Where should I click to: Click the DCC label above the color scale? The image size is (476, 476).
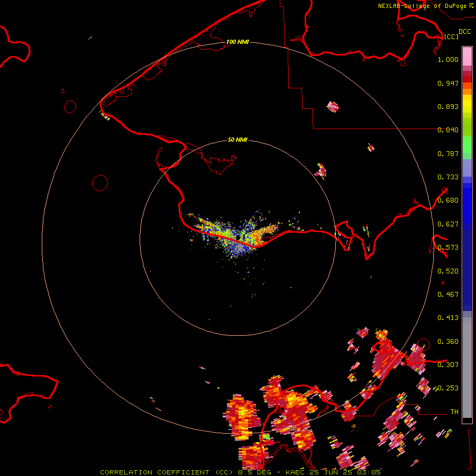(x=464, y=32)
